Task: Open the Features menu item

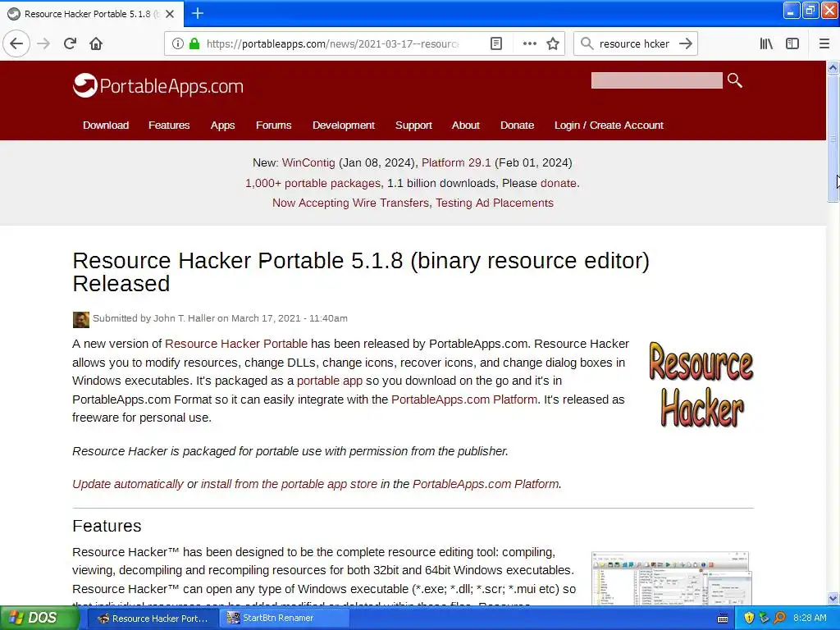Action: click(x=169, y=126)
